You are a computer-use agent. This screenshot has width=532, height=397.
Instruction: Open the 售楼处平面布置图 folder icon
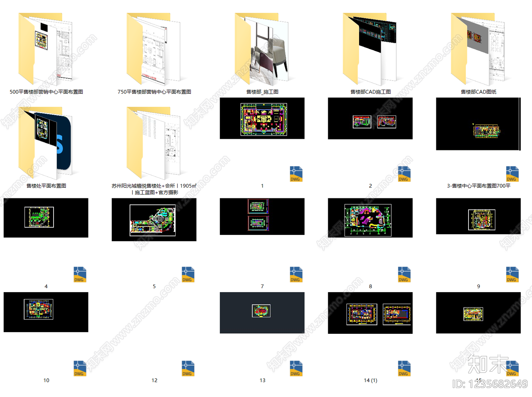click(46, 143)
